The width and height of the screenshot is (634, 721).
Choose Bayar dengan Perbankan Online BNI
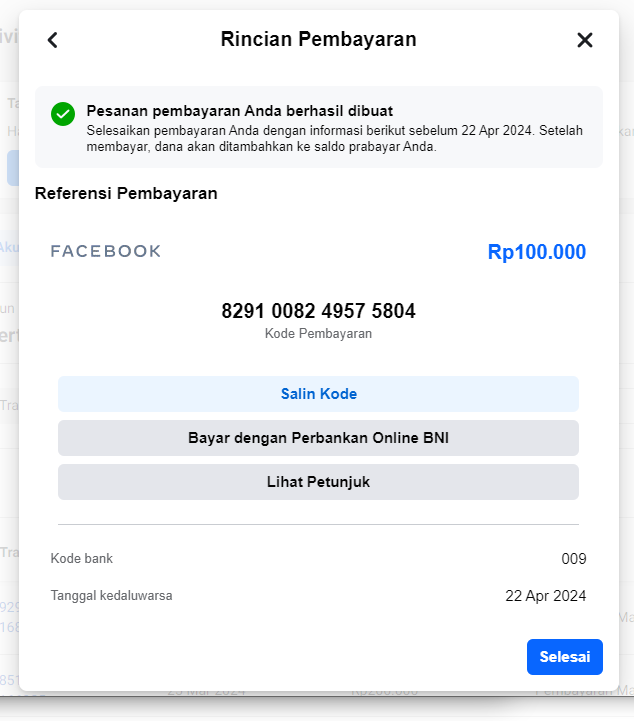pos(318,438)
